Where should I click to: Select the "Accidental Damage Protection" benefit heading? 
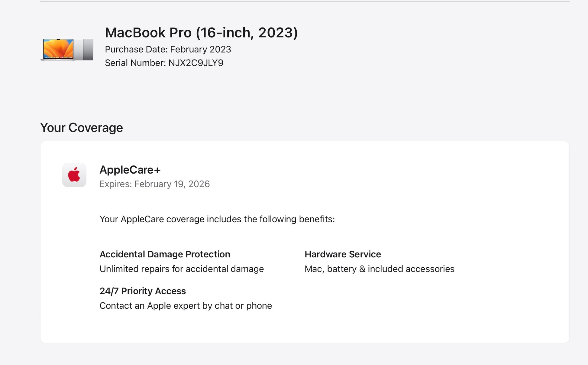coord(165,254)
